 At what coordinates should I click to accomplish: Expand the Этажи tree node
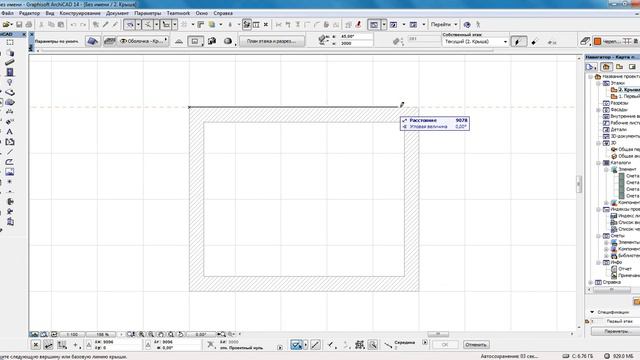[x=598, y=83]
